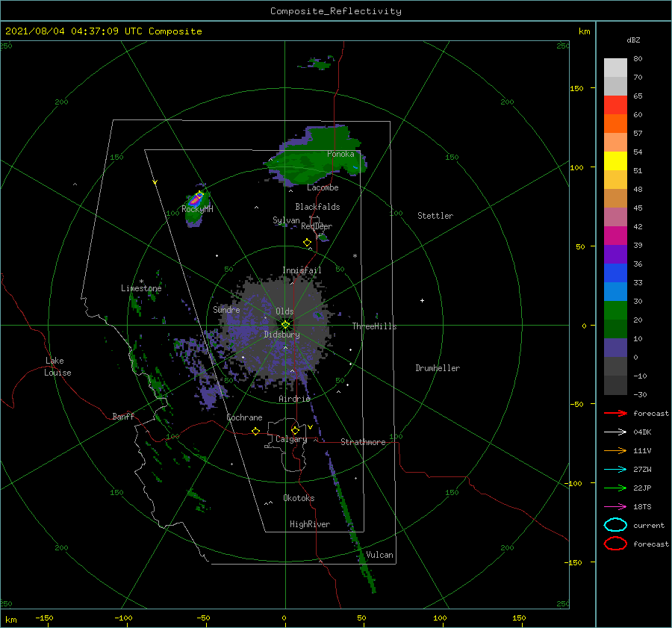Select the purple 36–39 dBZ swatch

[x=615, y=255]
